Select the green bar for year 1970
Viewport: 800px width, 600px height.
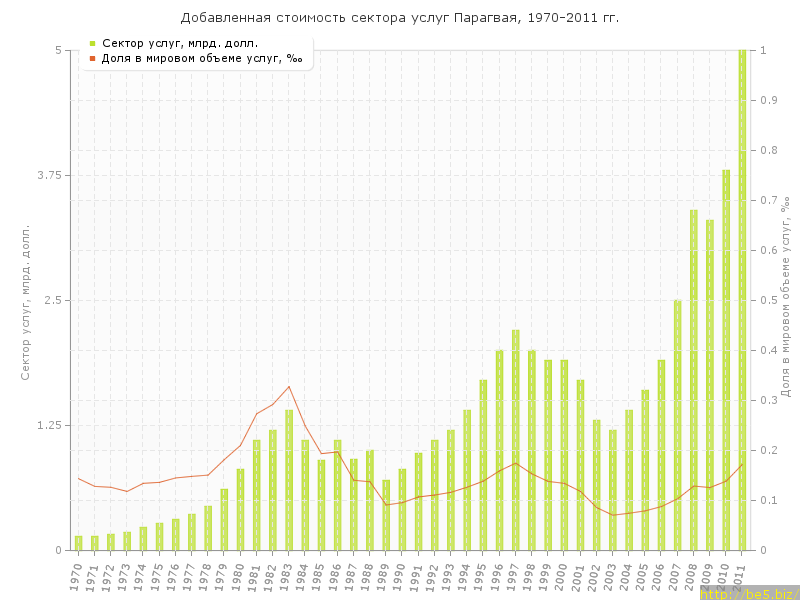click(x=79, y=543)
